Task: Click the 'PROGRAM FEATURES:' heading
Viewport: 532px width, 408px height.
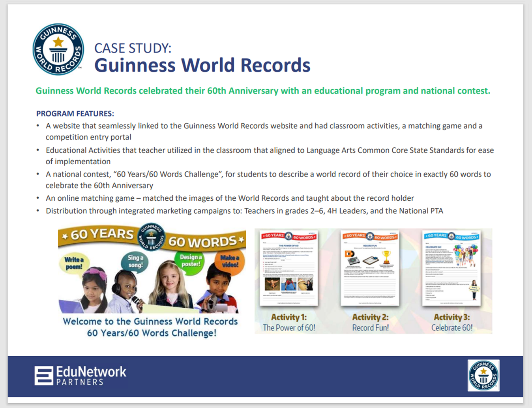Action: (x=75, y=113)
